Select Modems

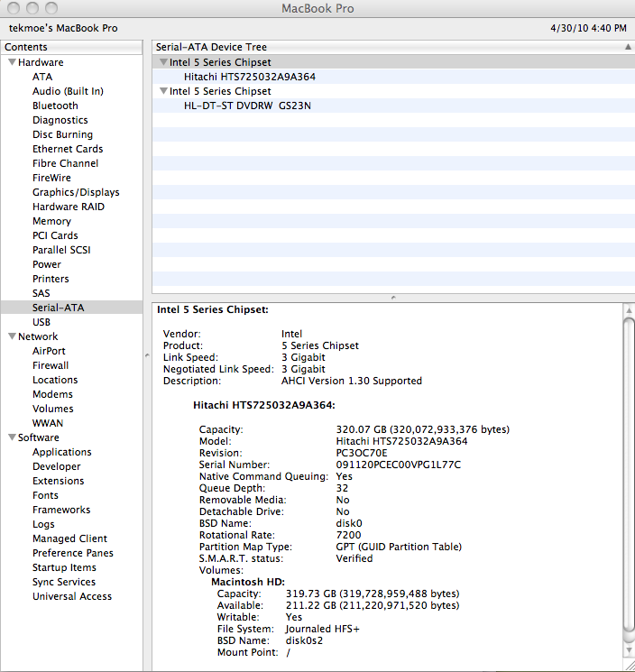coord(52,394)
